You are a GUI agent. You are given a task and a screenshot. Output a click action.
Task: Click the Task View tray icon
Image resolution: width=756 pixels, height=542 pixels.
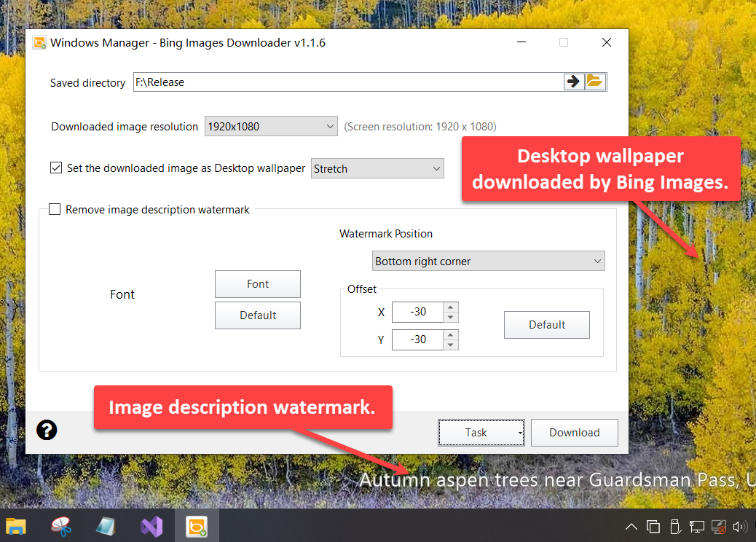[x=653, y=527]
